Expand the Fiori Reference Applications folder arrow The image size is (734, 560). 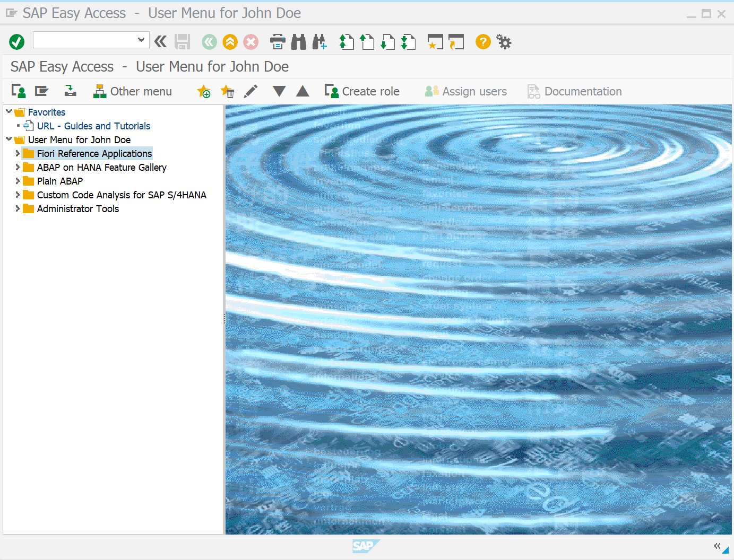click(x=18, y=153)
